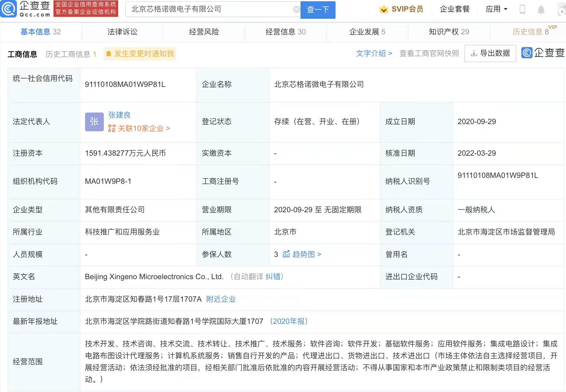Select registered capital 1591.438277万元人民币
566x392 pixels.
pyautogui.click(x=125, y=153)
